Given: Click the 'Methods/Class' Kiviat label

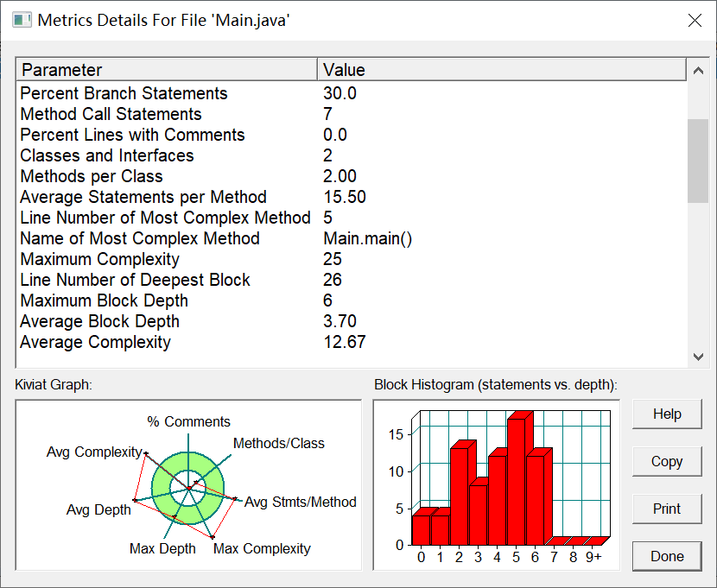Looking at the screenshot, I should click(278, 443).
